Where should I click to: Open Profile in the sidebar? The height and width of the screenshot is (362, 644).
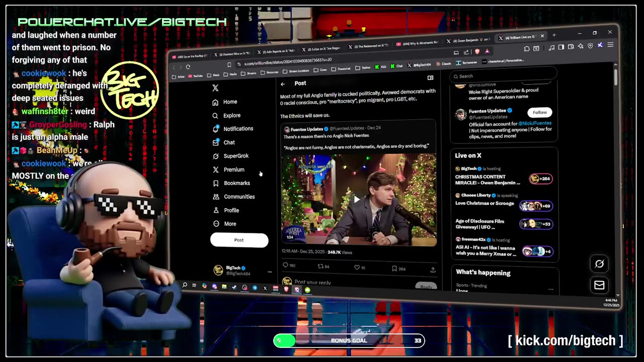pos(225,210)
